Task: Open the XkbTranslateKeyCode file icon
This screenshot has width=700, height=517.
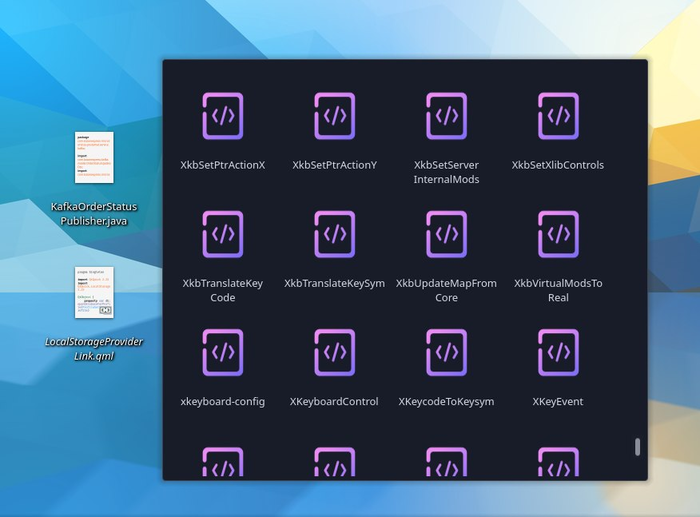Action: tap(223, 234)
